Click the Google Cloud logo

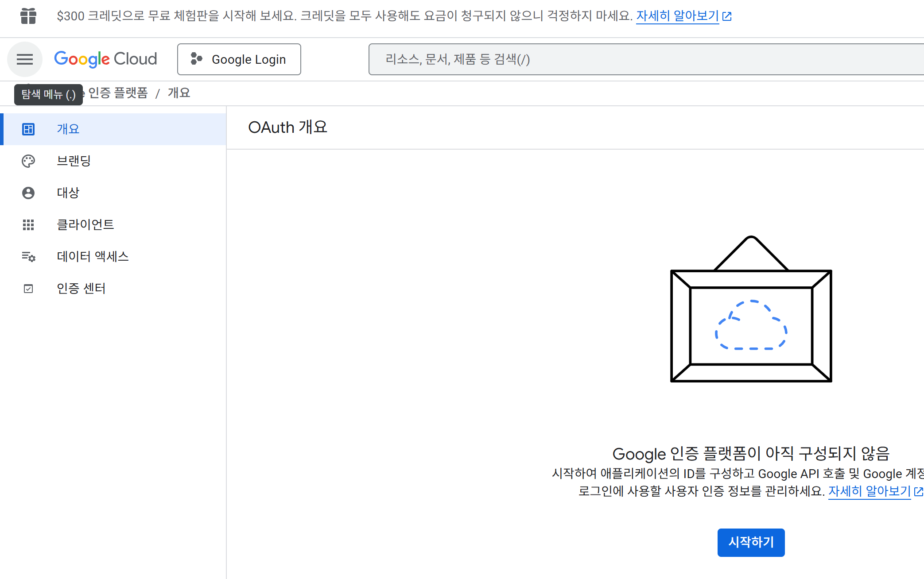pyautogui.click(x=105, y=59)
